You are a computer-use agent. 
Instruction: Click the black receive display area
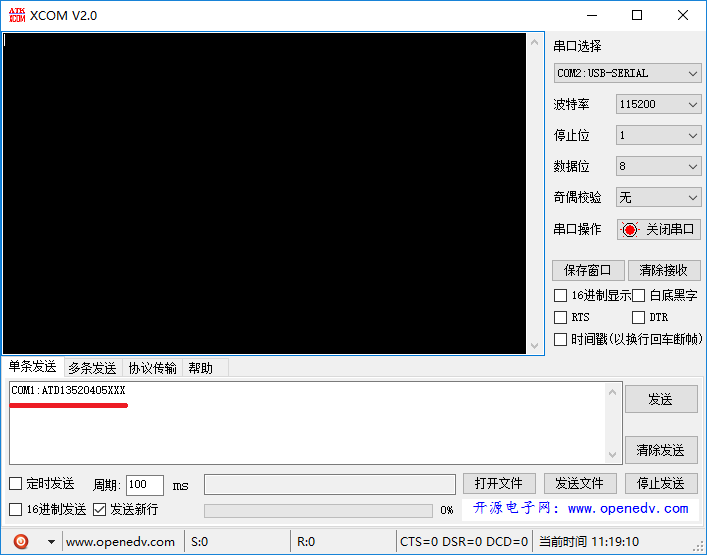tap(264, 193)
